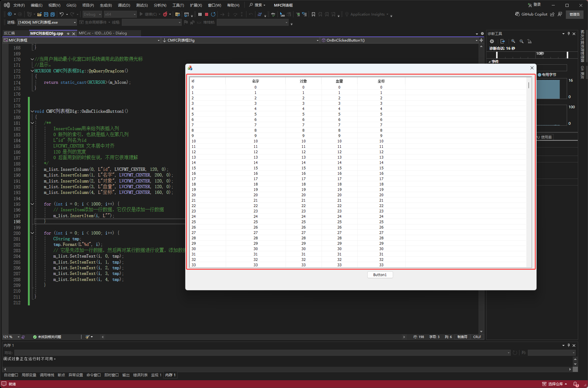
Task: Click the Restart debugging icon
Action: coord(213,14)
